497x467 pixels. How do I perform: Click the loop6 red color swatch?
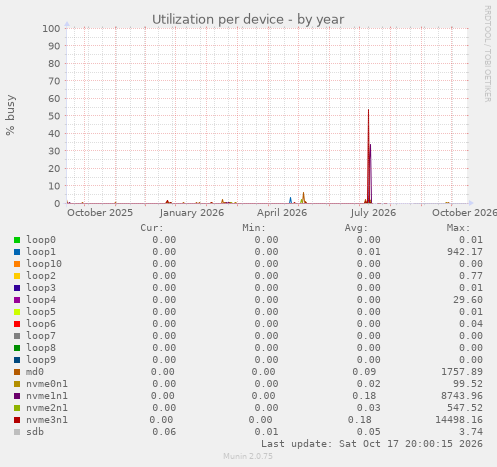tap(17, 324)
